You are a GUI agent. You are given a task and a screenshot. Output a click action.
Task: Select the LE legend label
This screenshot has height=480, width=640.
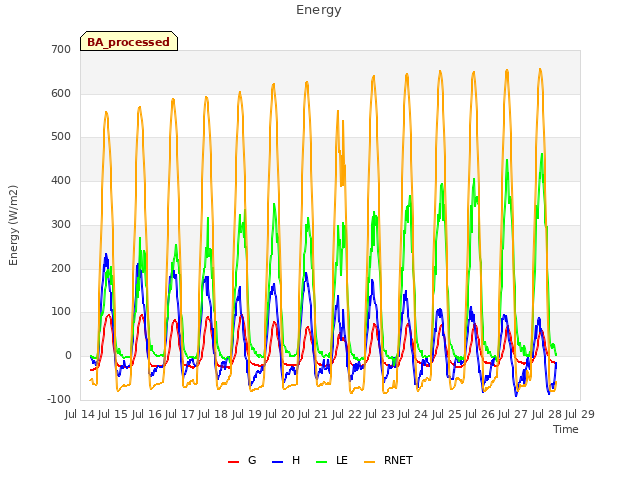click(342, 460)
